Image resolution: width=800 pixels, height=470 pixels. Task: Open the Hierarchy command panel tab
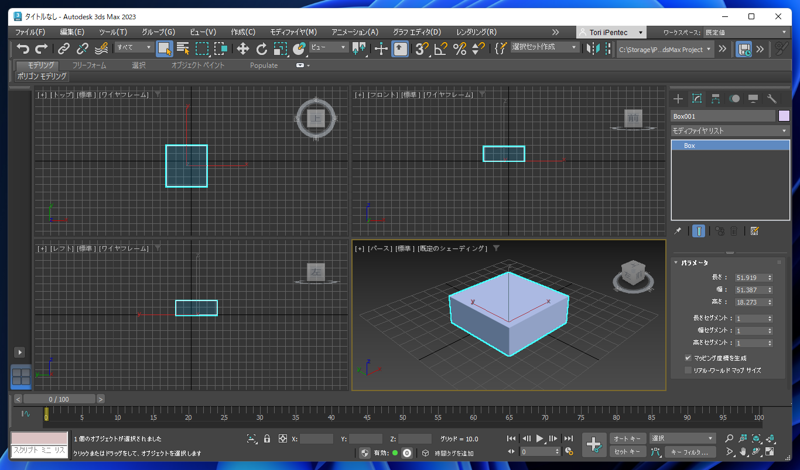[715, 98]
